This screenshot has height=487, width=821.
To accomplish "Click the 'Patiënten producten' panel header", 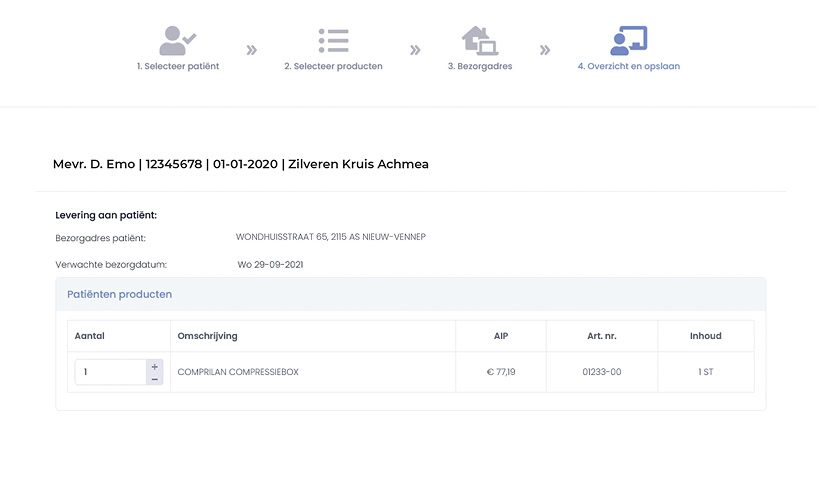I will click(119, 294).
